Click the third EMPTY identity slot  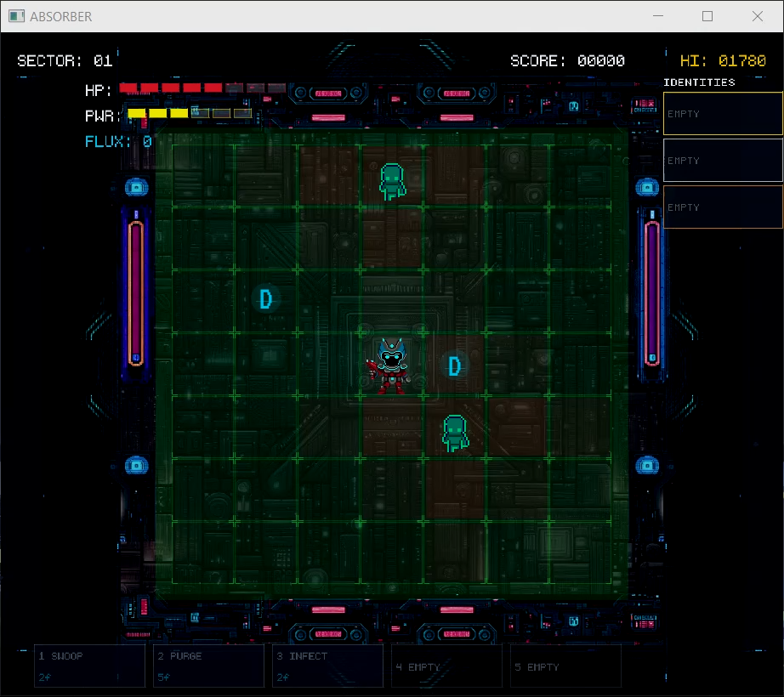(x=723, y=207)
